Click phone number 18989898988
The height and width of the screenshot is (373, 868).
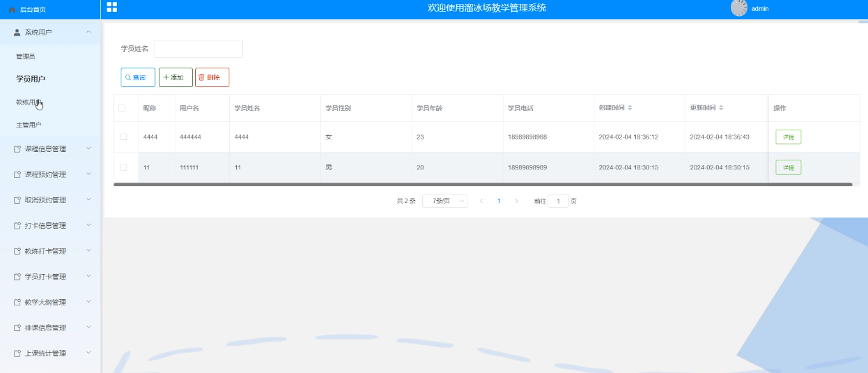click(x=527, y=137)
